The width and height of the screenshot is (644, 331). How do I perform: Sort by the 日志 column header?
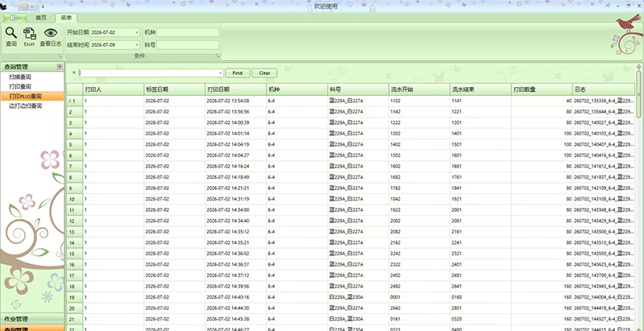(x=603, y=89)
